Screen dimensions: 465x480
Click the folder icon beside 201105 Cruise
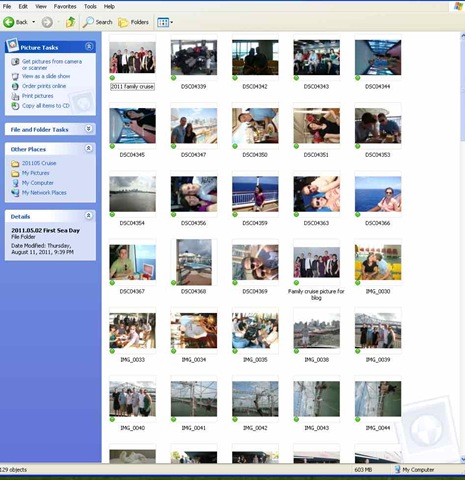click(x=15, y=164)
